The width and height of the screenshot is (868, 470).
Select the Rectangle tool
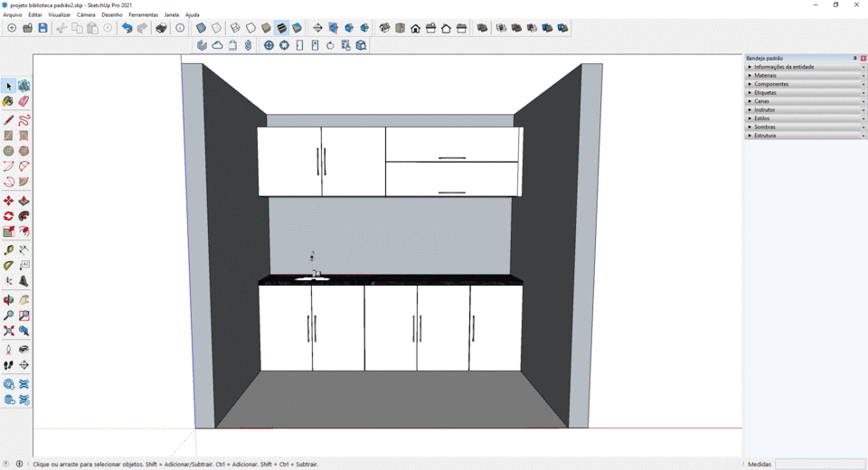point(8,136)
